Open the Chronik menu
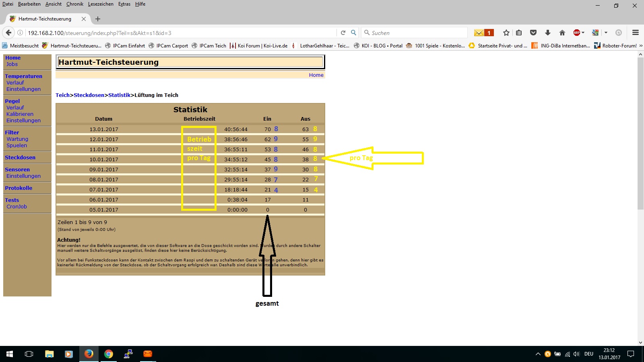 74,4
